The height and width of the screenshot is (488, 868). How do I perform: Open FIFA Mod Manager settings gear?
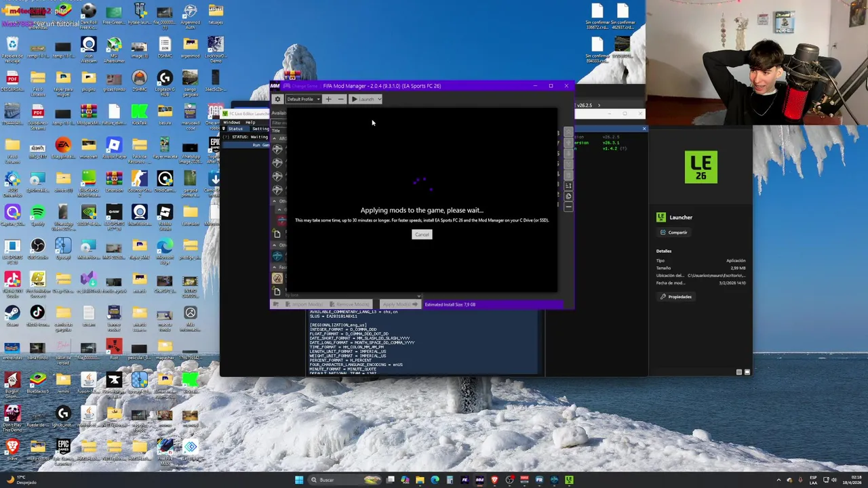(x=277, y=99)
